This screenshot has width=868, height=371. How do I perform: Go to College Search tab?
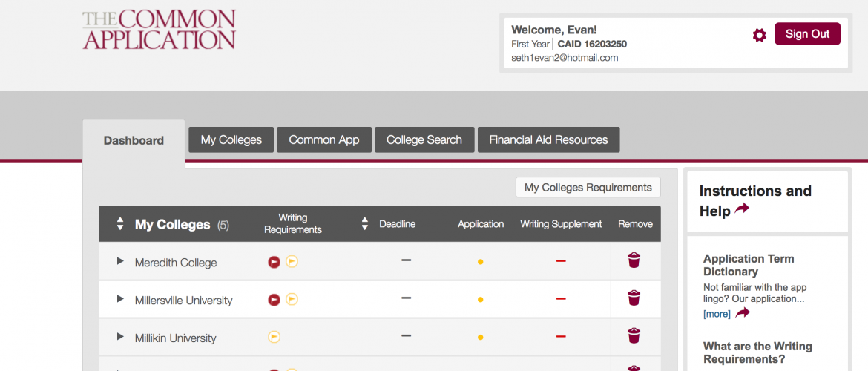(x=424, y=139)
